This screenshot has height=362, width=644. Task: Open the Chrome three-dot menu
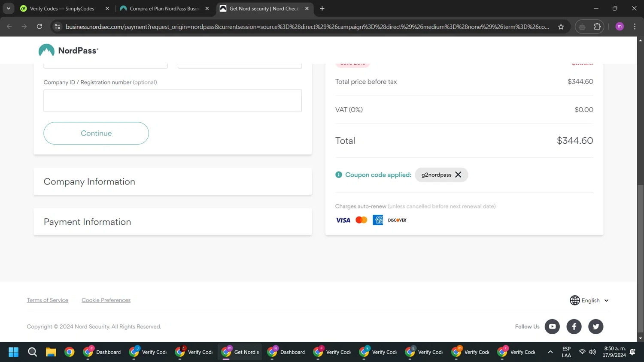tap(635, 27)
